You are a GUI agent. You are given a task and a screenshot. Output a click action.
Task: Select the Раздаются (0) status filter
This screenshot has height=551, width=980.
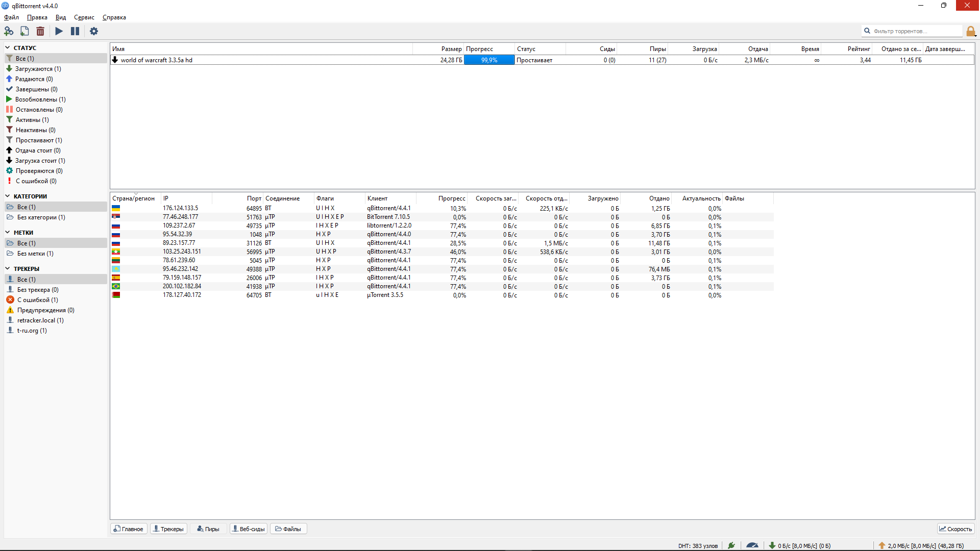click(x=56, y=79)
